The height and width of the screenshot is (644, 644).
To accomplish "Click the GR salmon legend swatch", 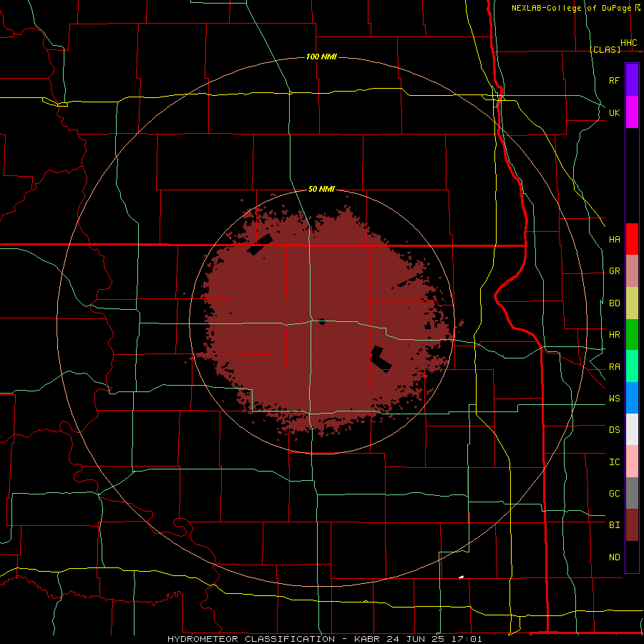I will 632,271.
